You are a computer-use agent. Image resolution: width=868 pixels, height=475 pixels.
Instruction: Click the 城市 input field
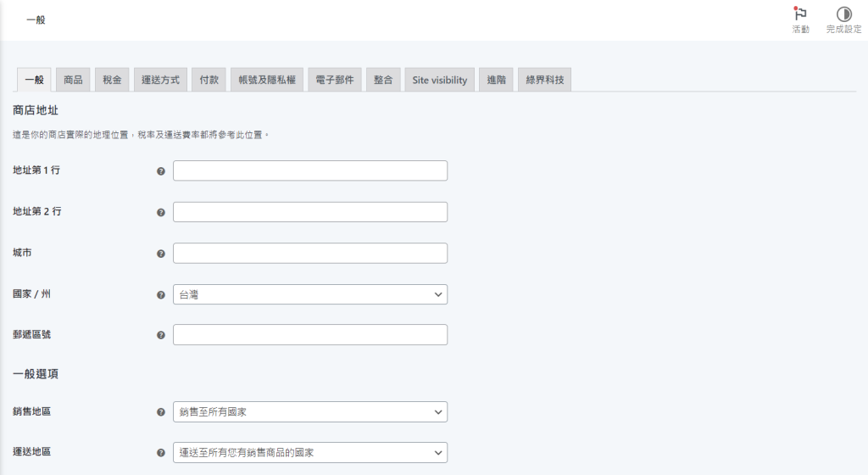310,253
